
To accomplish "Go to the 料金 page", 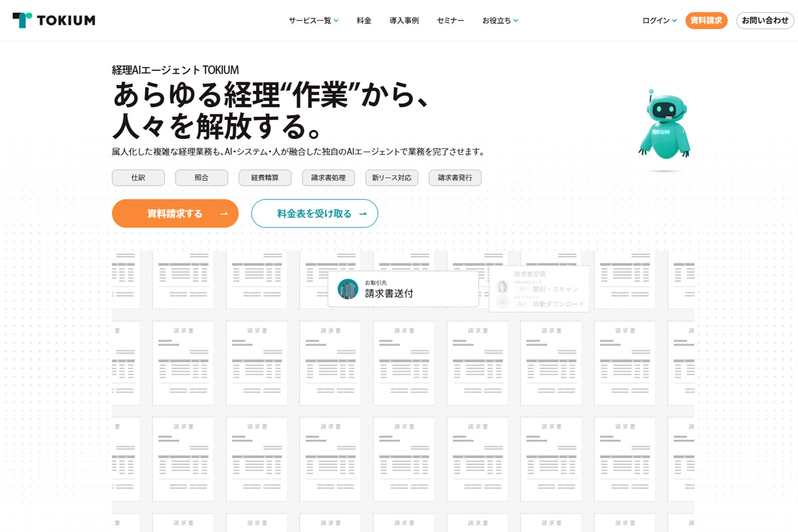I will pos(364,21).
